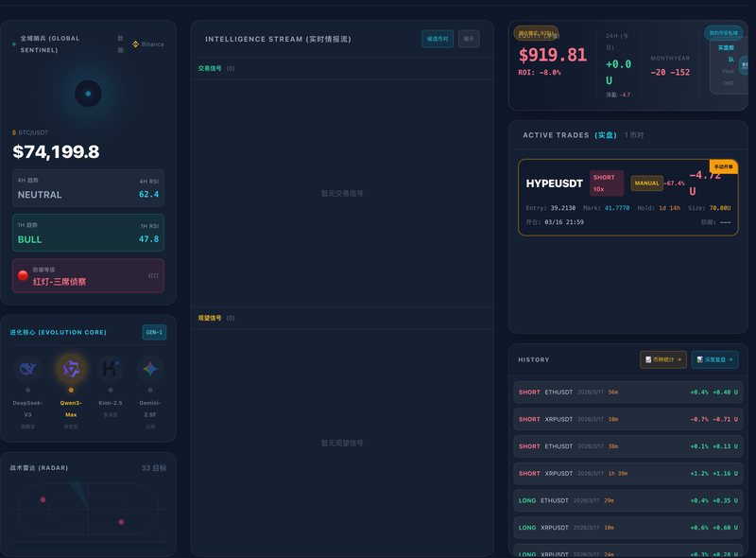Select the Qwen3-Max model icon
This screenshot has height=558, width=756.
click(71, 369)
